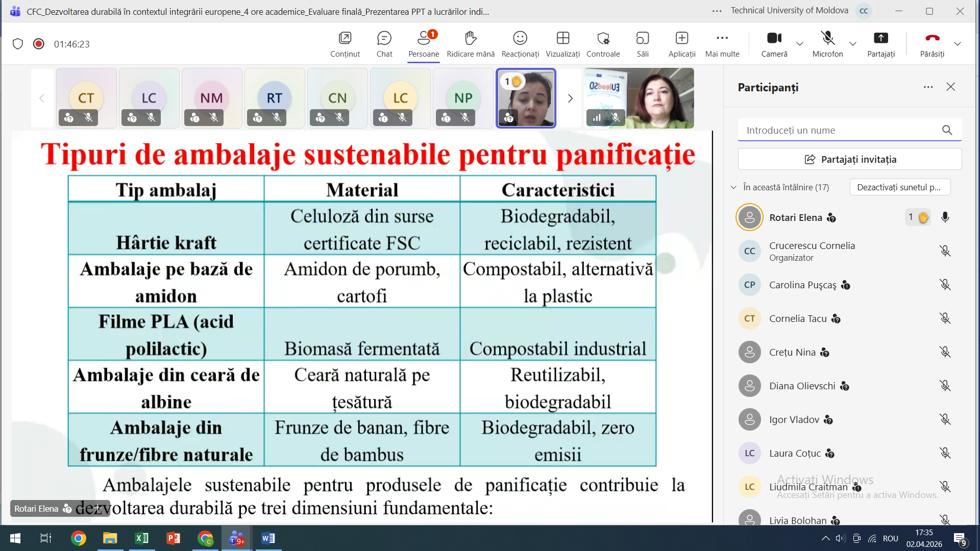Open the Mai multe menu
The height and width of the screenshot is (551, 980).
722,44
